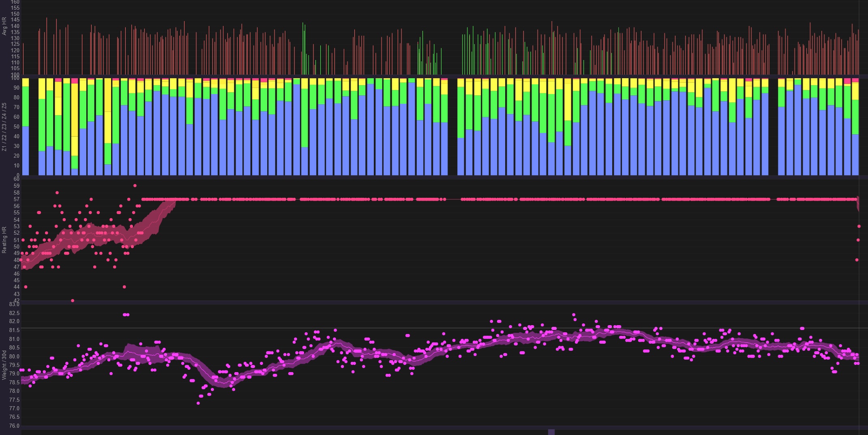Click the "145" tick on the Avg HR axis
Image resolution: width=868 pixels, height=435 pixels.
[15, 20]
